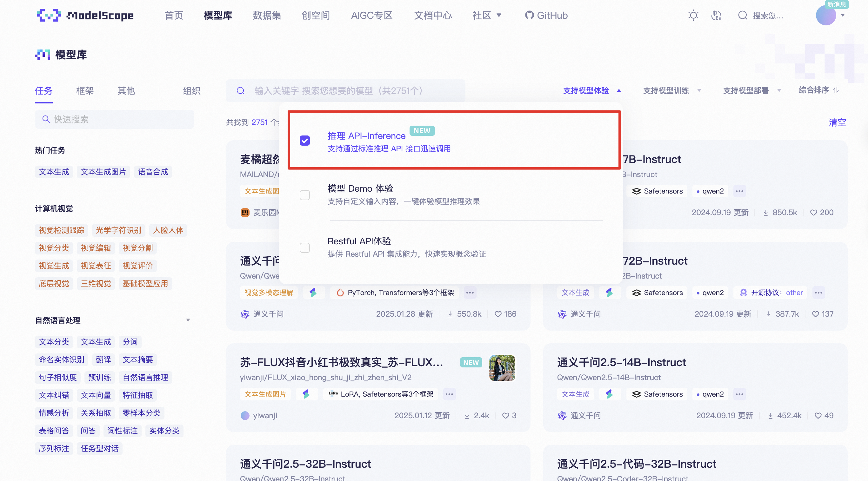This screenshot has height=481, width=868.
Task: Click the bolt icon on 72B-Instruct card
Action: coord(609,293)
